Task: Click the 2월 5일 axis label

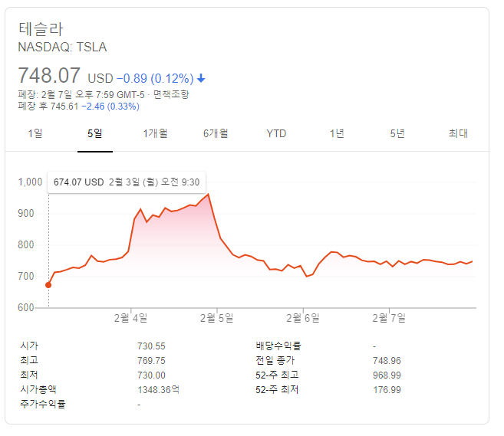Action: [216, 318]
